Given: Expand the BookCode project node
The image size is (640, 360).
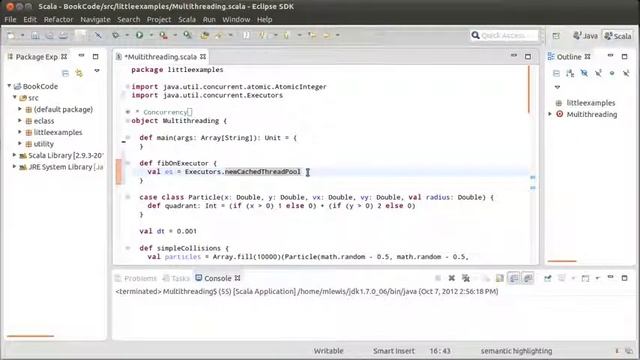Looking at the screenshot, I should [9, 86].
